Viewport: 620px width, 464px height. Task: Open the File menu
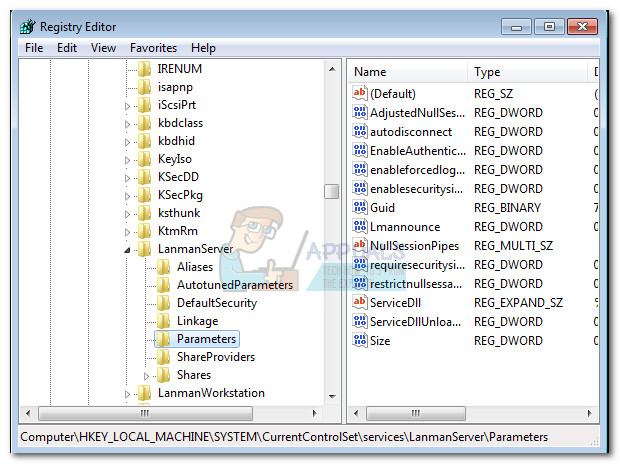(34, 48)
